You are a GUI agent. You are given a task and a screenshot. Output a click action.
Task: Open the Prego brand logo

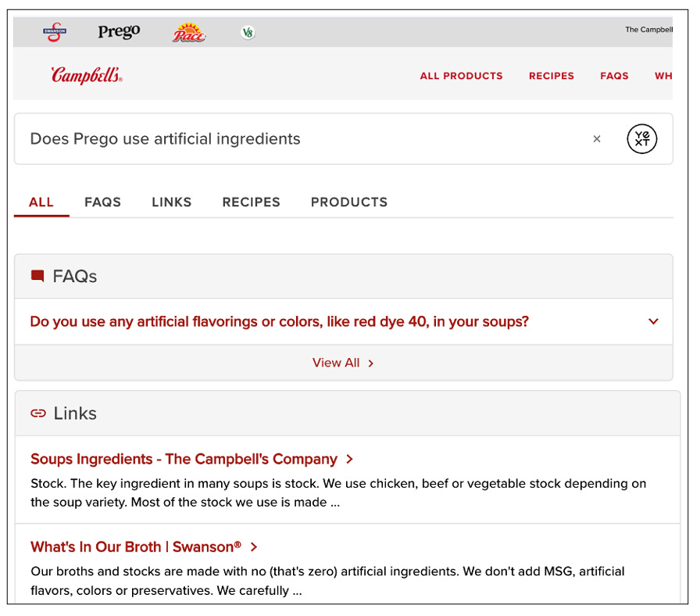[x=119, y=32]
